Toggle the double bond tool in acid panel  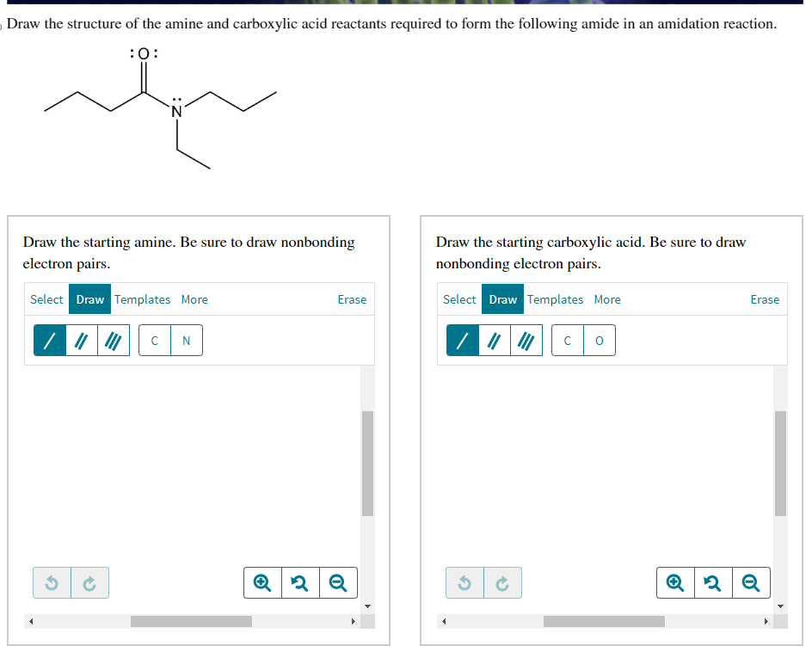point(494,340)
